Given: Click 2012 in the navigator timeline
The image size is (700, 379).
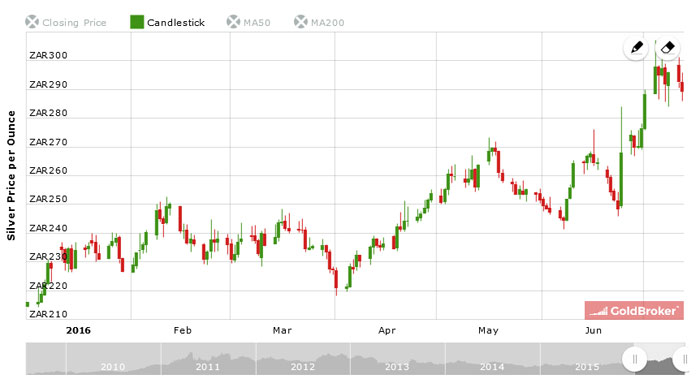Looking at the screenshot, I should coord(303,367).
